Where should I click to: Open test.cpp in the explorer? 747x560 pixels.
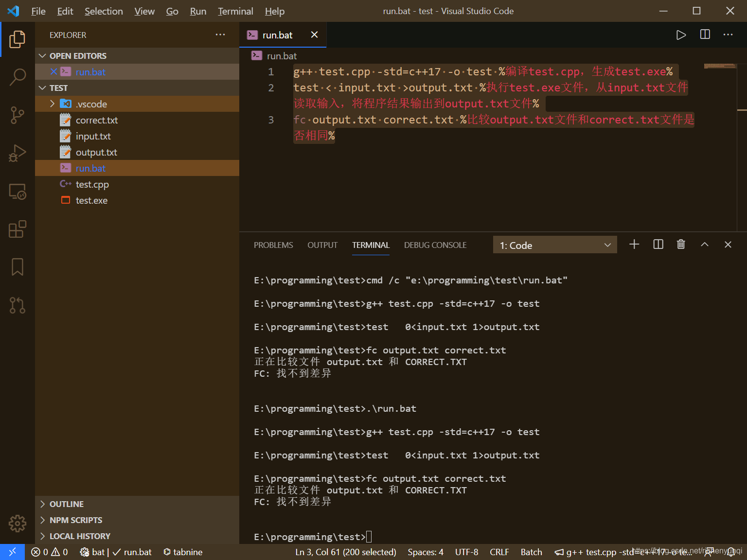[137, 184]
